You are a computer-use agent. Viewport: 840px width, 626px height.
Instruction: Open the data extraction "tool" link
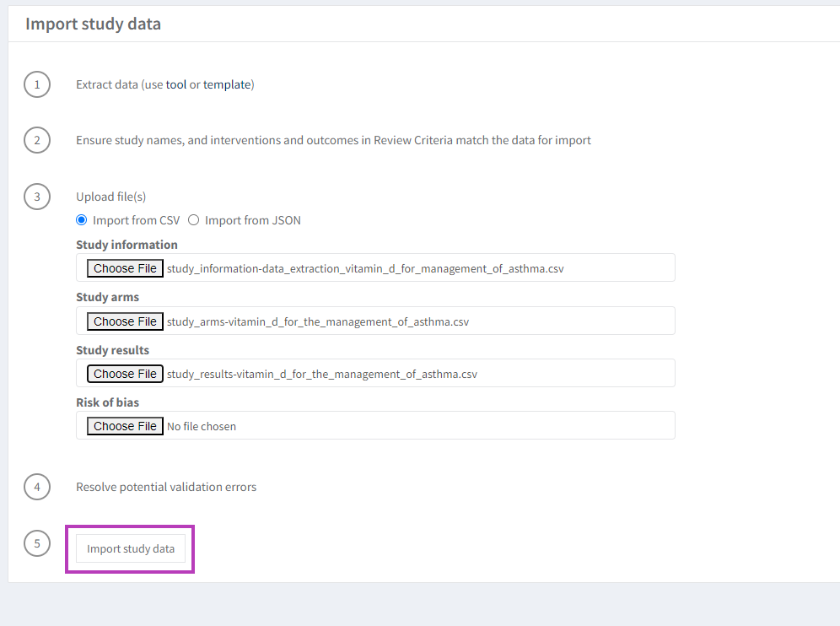pos(175,84)
